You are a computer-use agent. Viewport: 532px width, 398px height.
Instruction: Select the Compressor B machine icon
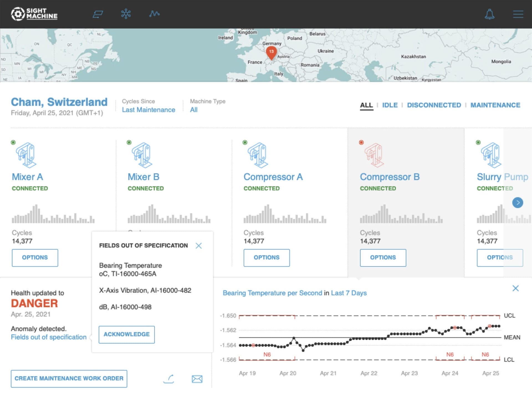374,155
